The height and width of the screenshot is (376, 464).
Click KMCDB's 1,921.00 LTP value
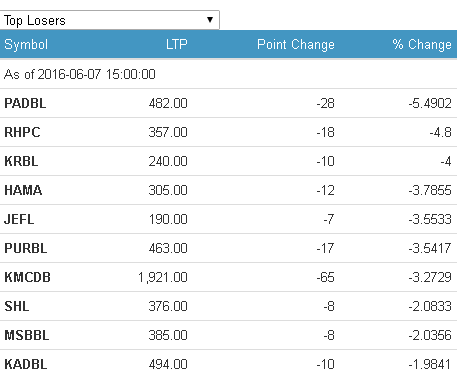coord(163,277)
